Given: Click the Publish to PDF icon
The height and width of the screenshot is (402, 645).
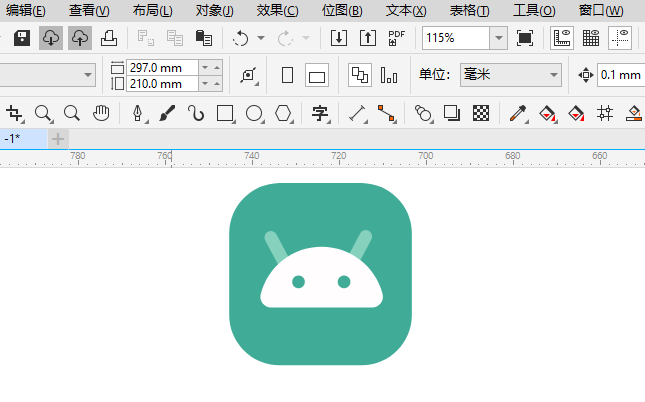Looking at the screenshot, I should coord(397,38).
